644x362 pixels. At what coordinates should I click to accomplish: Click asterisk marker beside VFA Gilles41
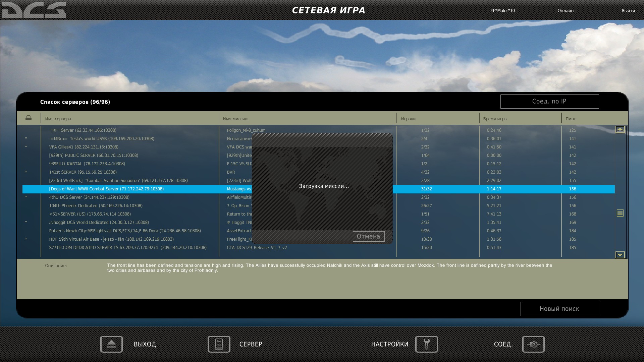pyautogui.click(x=26, y=147)
